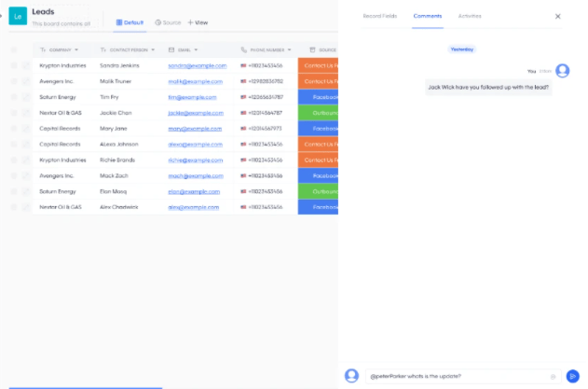This screenshot has height=389, width=588.
Task: Add a new view with + View
Action: 198,21
